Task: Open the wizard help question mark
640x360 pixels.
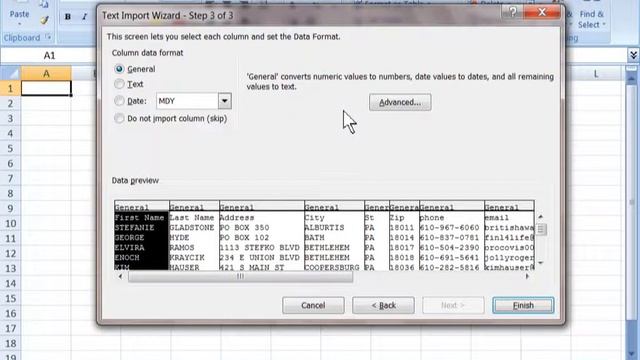Action: coord(513,12)
